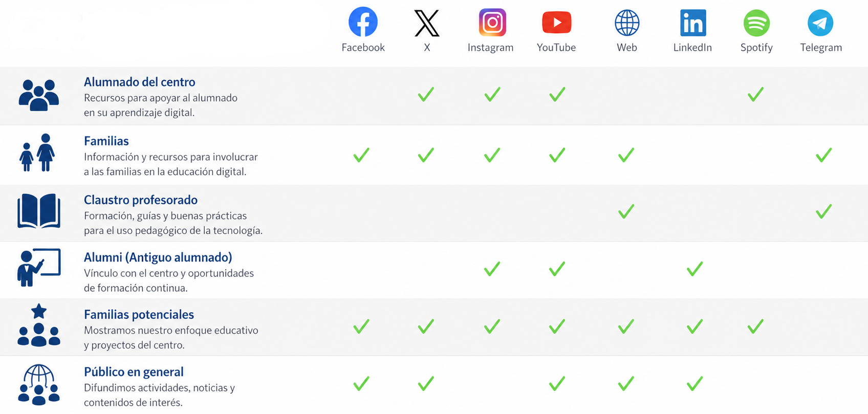The width and height of the screenshot is (868, 414).
Task: Click the Web checkmark for Claustro profesorado
Action: (626, 211)
